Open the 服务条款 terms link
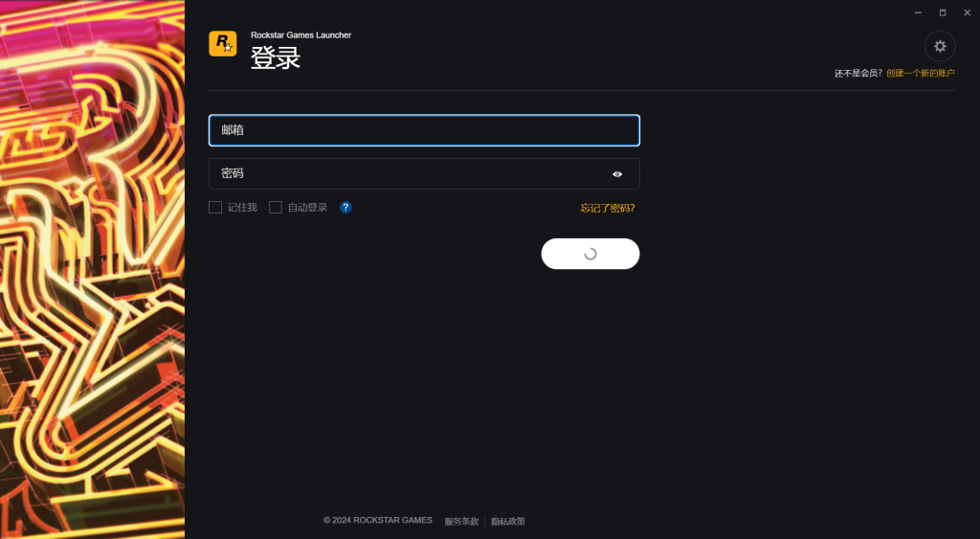This screenshot has width=980, height=539. click(461, 522)
